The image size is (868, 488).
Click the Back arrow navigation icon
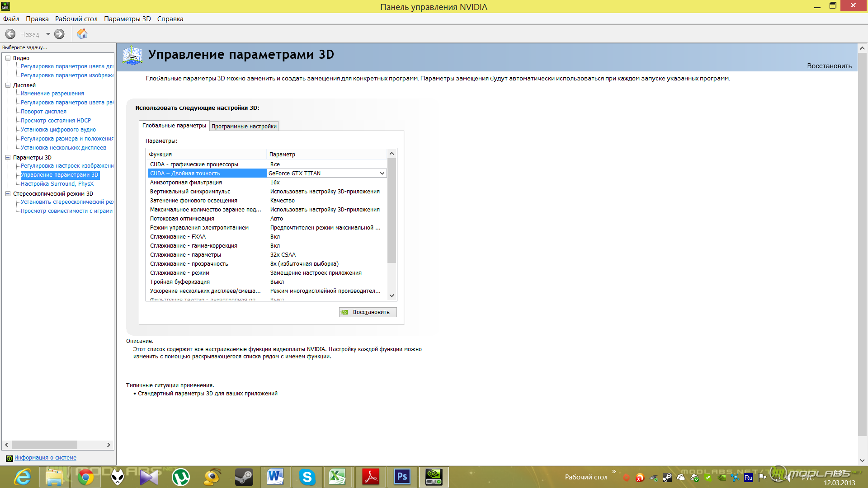pyautogui.click(x=10, y=34)
